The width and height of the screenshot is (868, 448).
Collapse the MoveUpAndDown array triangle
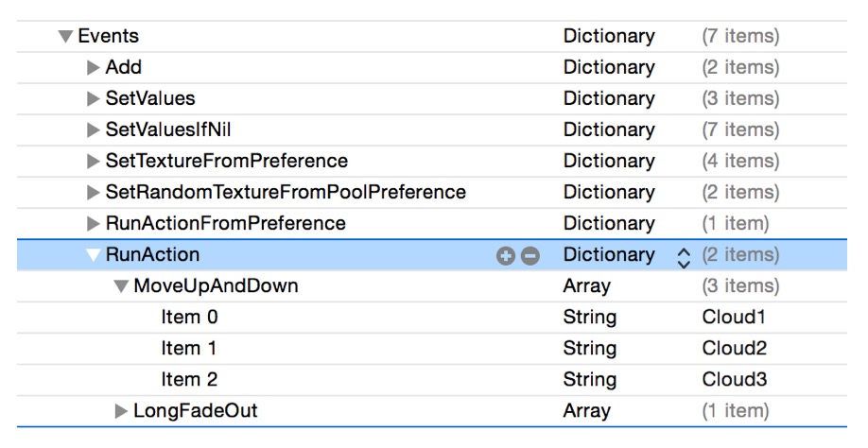point(121,286)
